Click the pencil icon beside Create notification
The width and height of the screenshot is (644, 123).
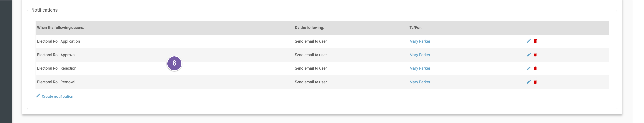coord(38,96)
